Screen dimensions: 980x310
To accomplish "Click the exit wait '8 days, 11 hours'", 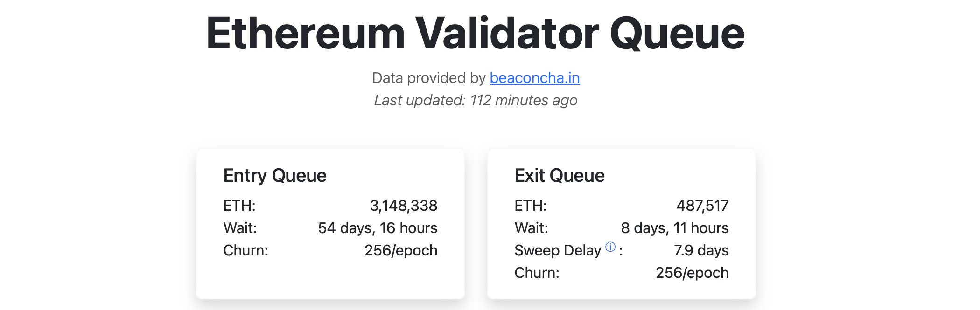I will pyautogui.click(x=674, y=228).
